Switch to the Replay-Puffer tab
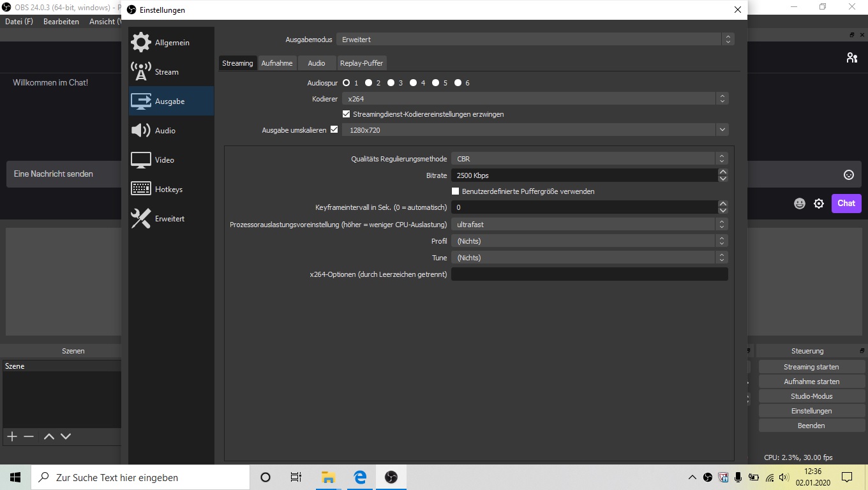Screen dimensions: 868x490 (361, 63)
